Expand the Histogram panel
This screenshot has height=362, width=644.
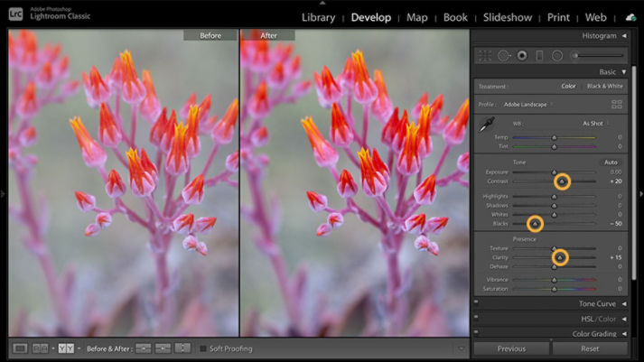tap(624, 36)
